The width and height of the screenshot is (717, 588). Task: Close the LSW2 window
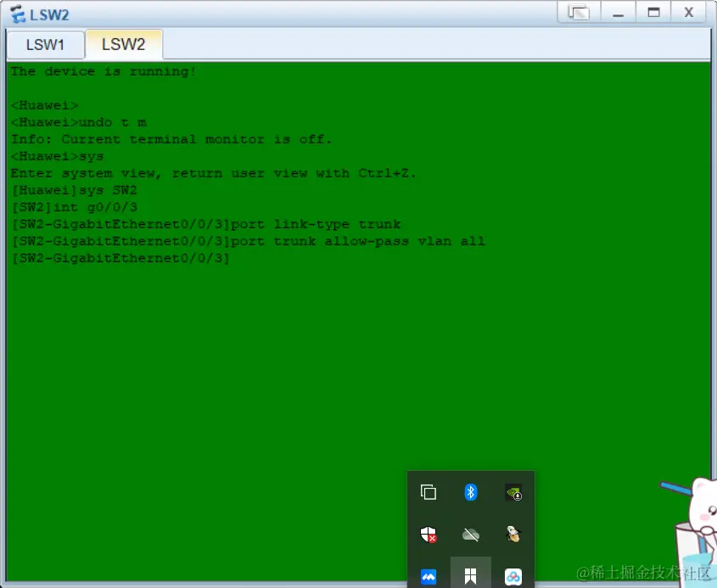tap(689, 13)
